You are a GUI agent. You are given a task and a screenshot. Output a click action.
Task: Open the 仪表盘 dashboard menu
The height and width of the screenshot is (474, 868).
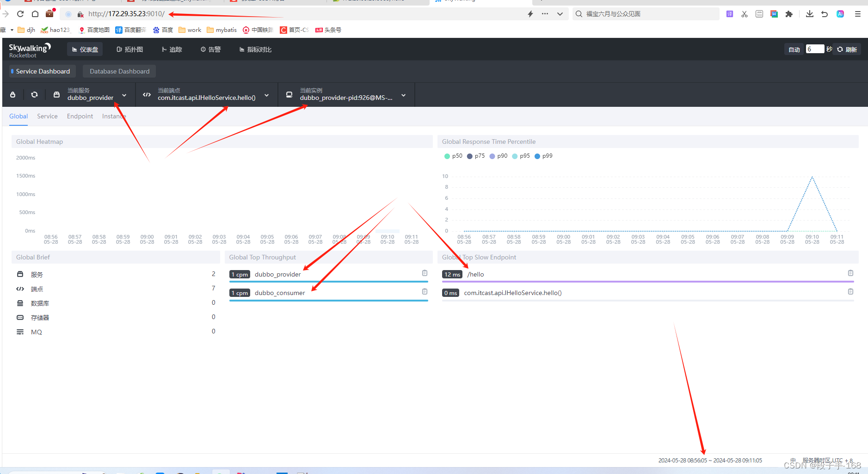tap(85, 49)
